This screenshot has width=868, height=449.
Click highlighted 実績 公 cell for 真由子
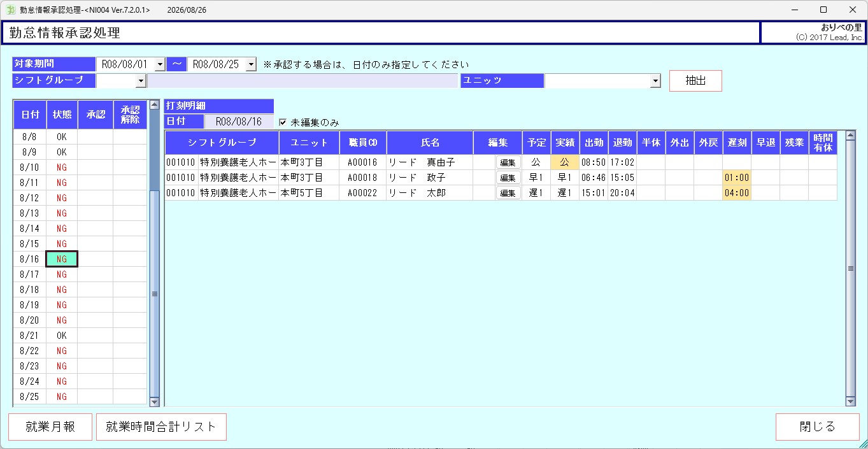[x=565, y=162]
